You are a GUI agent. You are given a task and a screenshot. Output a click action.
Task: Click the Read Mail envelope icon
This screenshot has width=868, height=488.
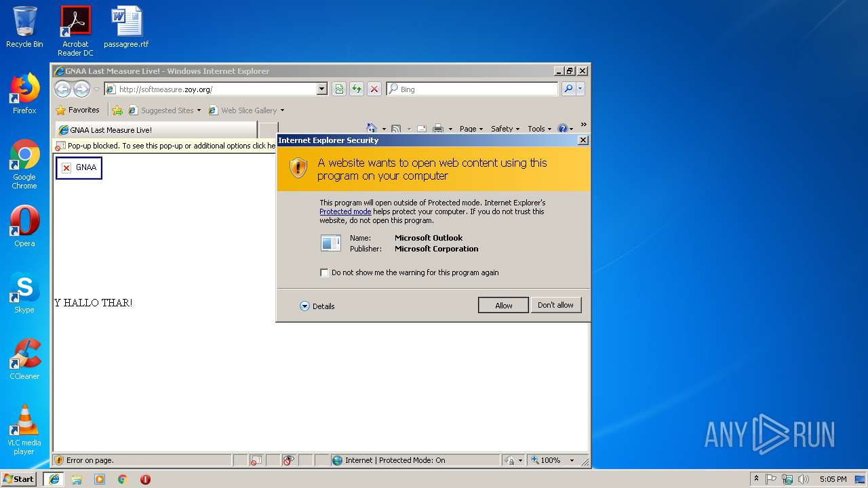(421, 129)
